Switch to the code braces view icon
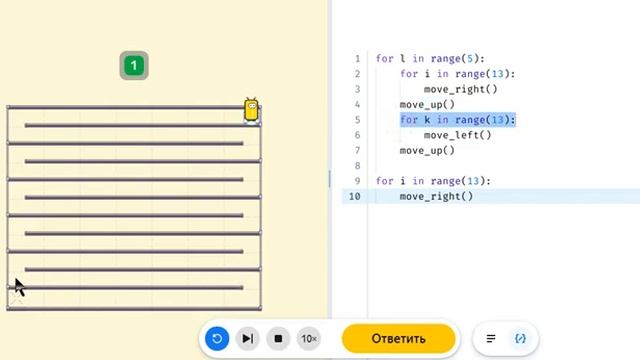This screenshot has width=640, height=360. point(520,338)
